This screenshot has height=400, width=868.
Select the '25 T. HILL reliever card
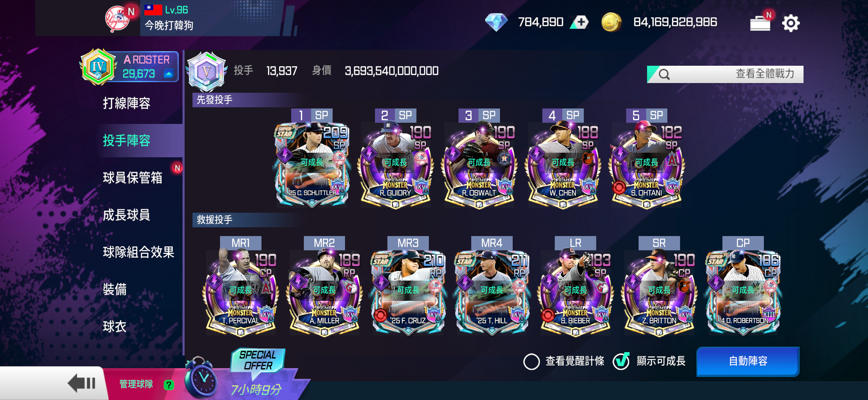click(492, 293)
